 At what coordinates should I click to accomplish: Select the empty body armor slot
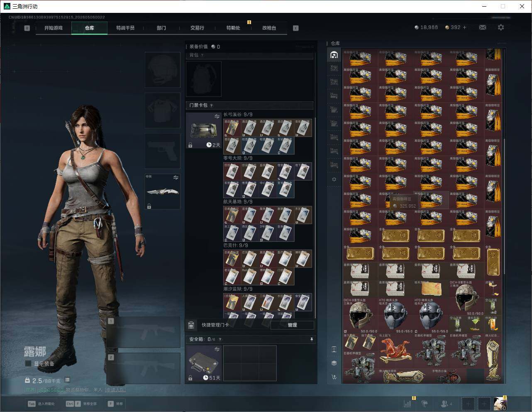click(x=162, y=110)
